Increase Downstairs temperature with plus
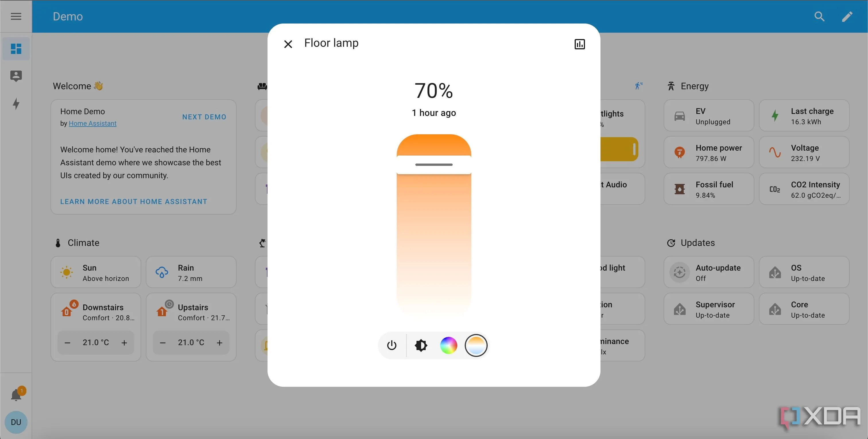This screenshot has height=439, width=868. tap(124, 343)
